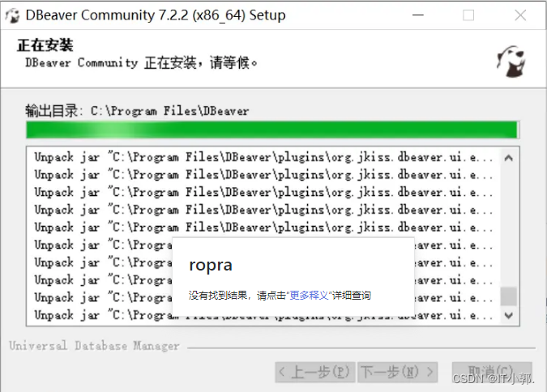Image resolution: width=547 pixels, height=392 pixels.
Task: Click the DBeaver beaver logo in the header
Action: [511, 62]
